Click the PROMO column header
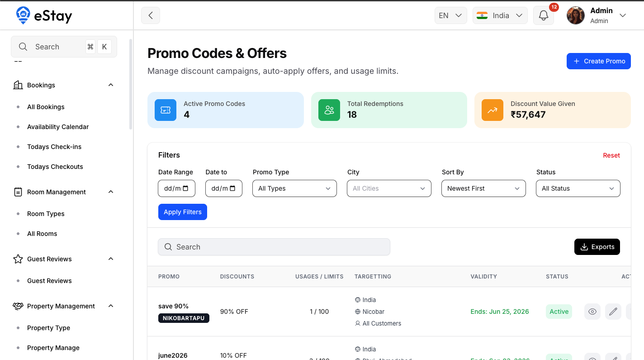644x360 pixels. coord(169,276)
